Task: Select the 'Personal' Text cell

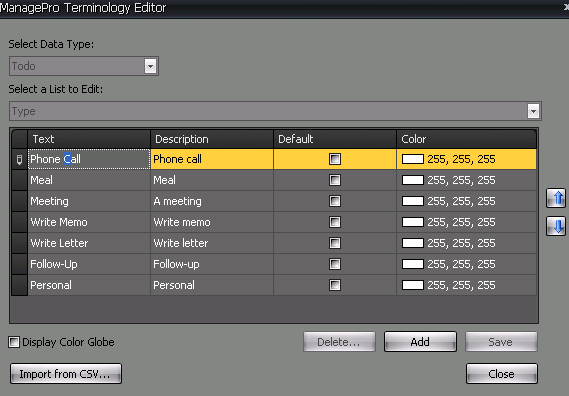Action: (89, 285)
